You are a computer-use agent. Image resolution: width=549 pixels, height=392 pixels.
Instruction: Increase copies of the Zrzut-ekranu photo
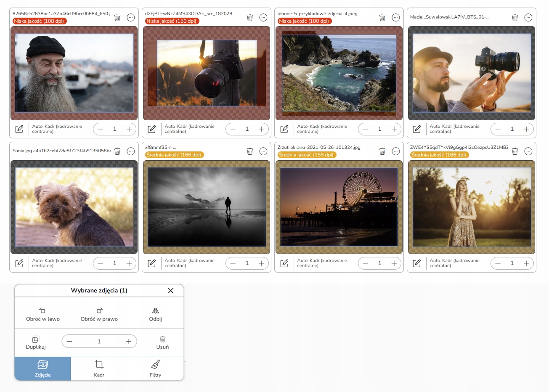pos(394,263)
